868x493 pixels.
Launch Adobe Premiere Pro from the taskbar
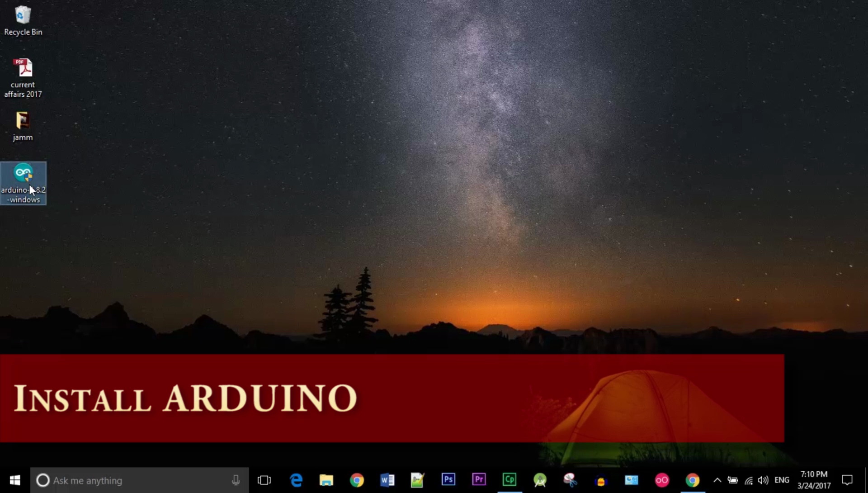479,479
